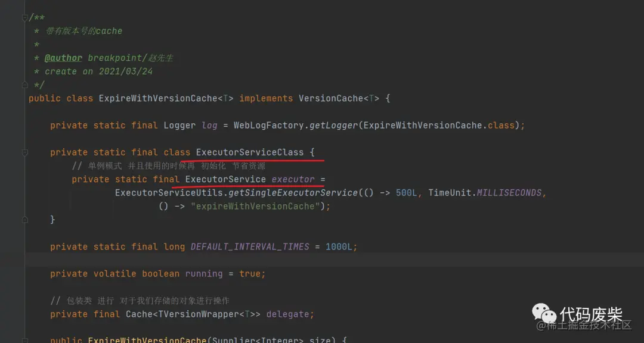Screen dimensions: 644x343
Task: Click the 'running' field name
Action: pyautogui.click(x=204, y=274)
